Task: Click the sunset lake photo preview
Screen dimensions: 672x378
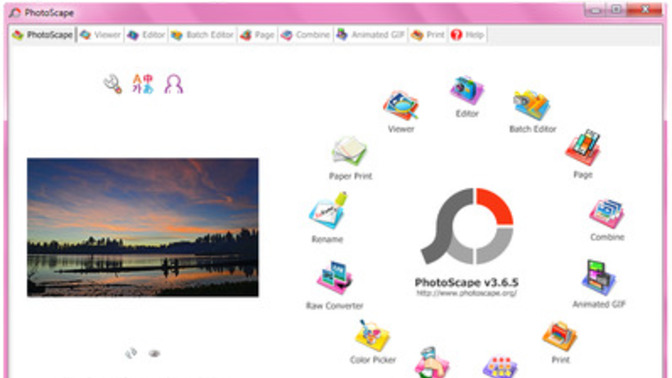Action: 143,227
